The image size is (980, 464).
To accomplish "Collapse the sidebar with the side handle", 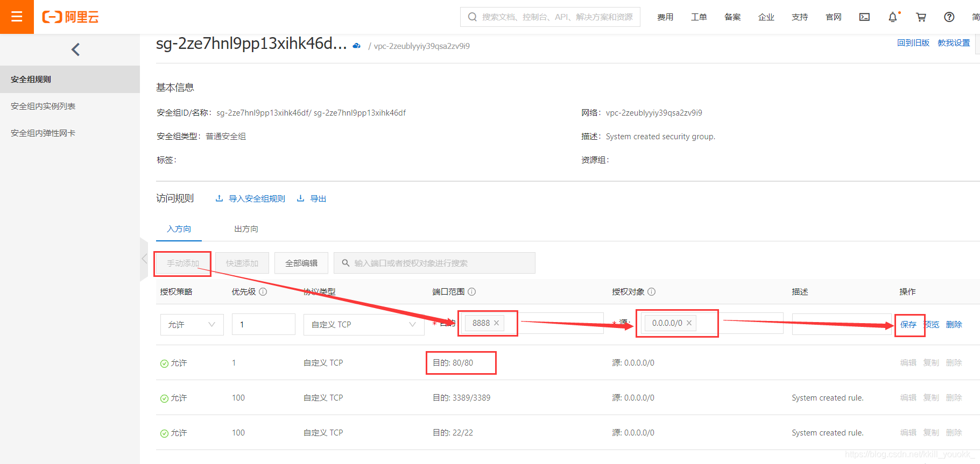I will coord(144,259).
